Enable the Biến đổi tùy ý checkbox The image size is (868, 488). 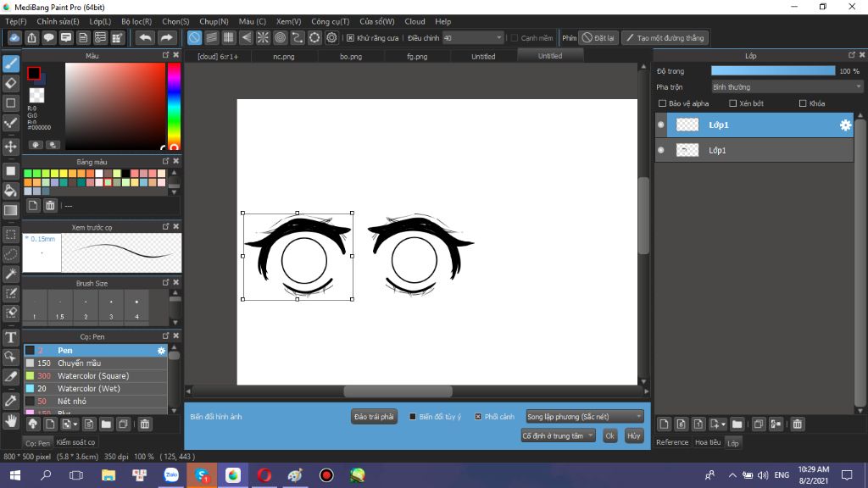413,417
